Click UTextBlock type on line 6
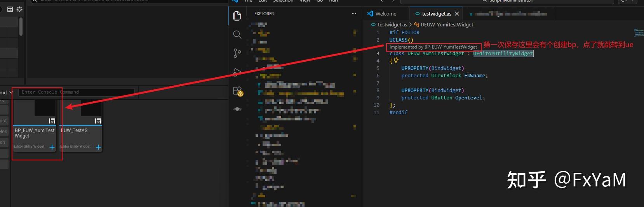 pyautogui.click(x=446, y=76)
